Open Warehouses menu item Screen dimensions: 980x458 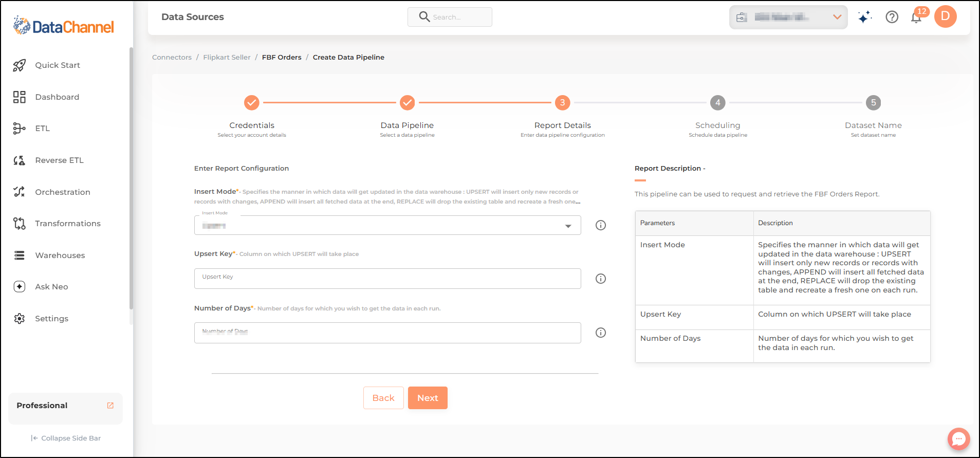coord(60,255)
